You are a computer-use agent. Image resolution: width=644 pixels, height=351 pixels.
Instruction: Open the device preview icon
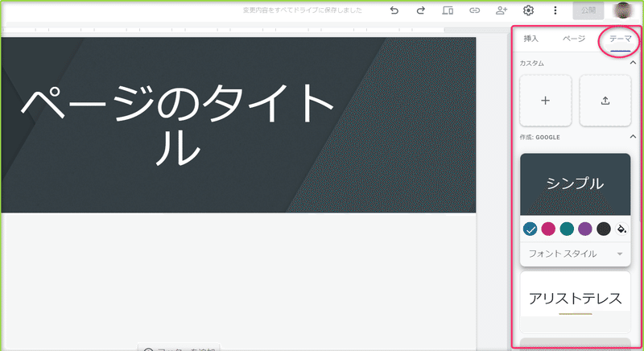[x=448, y=10]
